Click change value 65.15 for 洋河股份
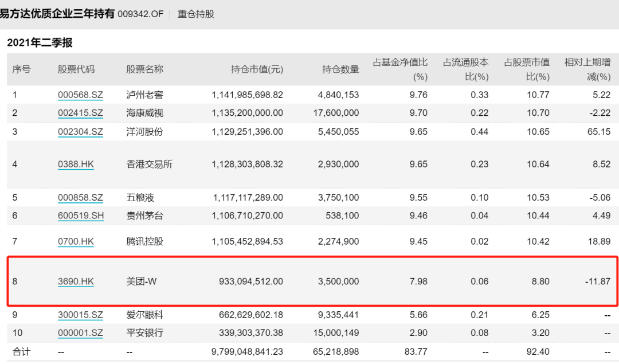 [x=600, y=131]
